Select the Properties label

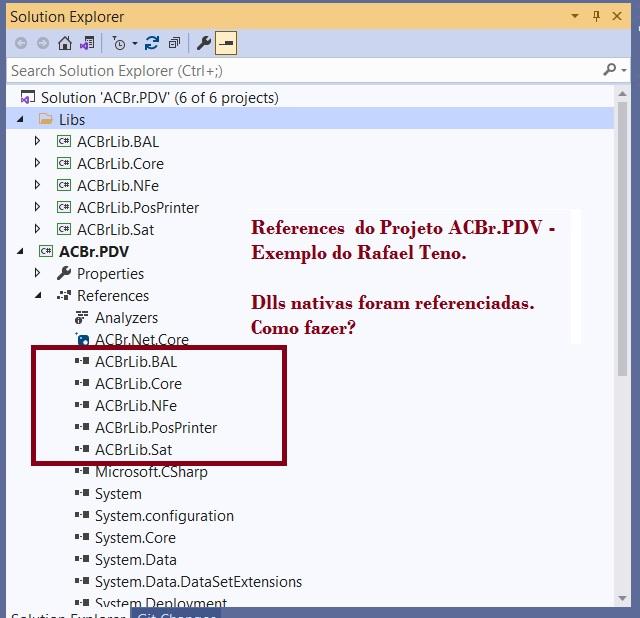(111, 274)
